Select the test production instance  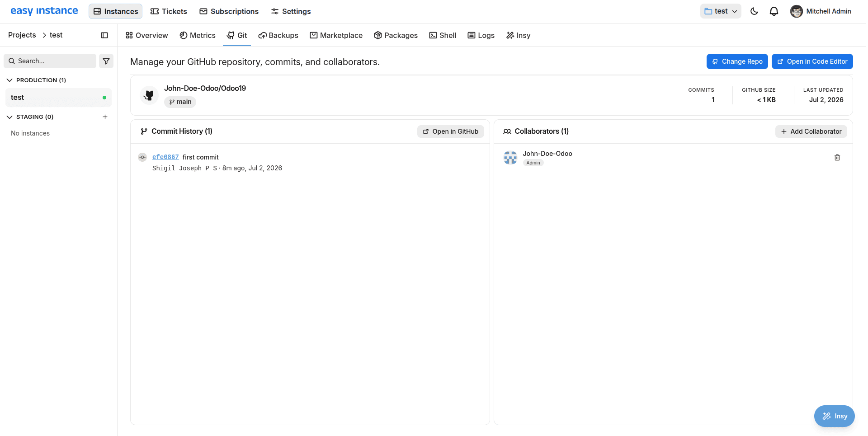click(58, 98)
